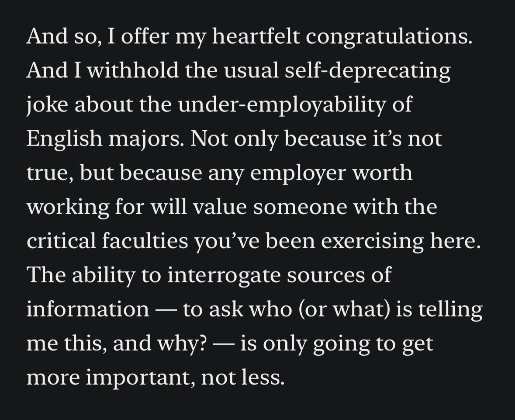This screenshot has width=515, height=420.
Task: Click the closing words 'not less.'
Action: coord(243,377)
